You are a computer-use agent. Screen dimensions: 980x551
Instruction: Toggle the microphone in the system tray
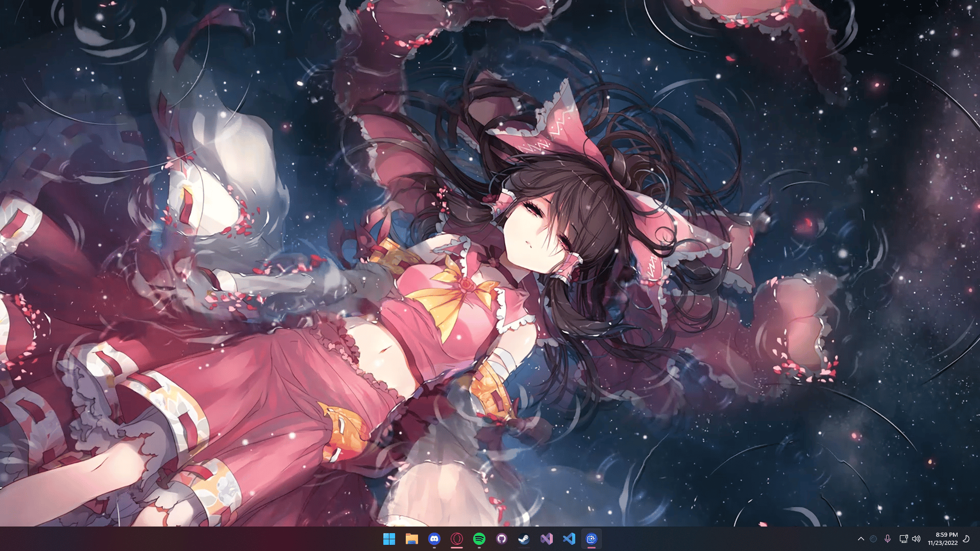point(888,539)
